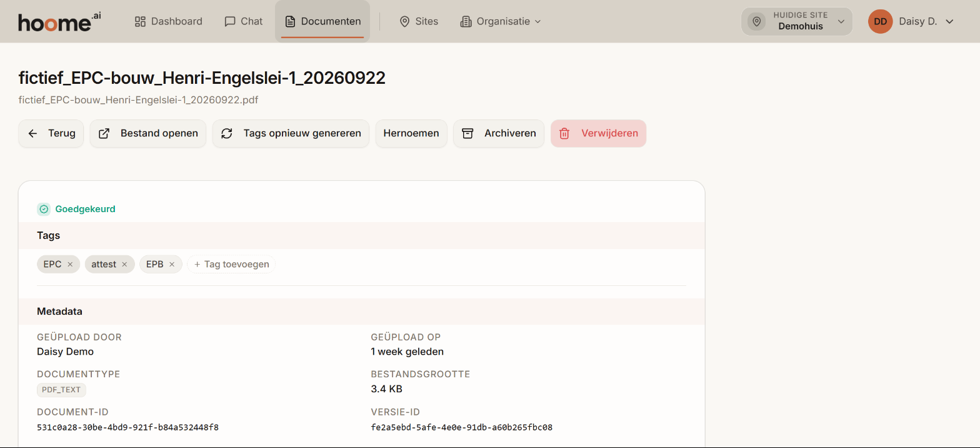Screen dimensions: 980x448
Task: Click the file size value 3.4 KB
Action: point(386,389)
